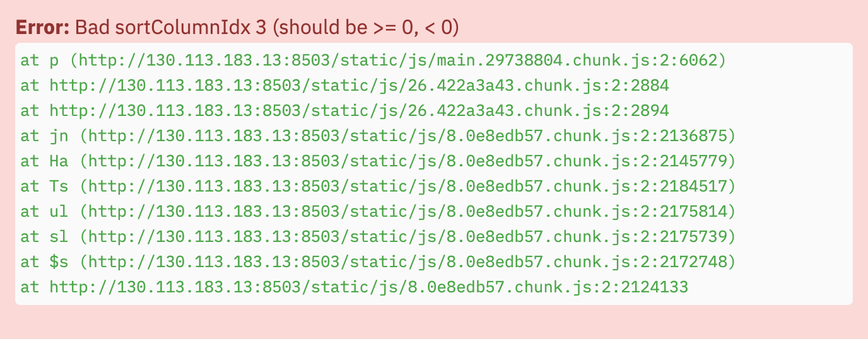Screen dimensions: 868x339
Task: Select the "at Ts" stack frame
Action: tap(378, 187)
